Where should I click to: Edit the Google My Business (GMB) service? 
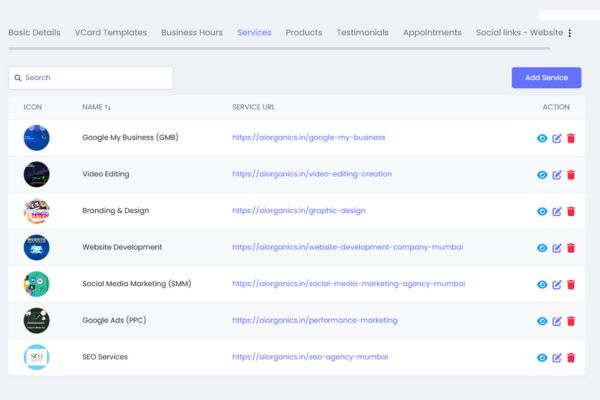click(x=557, y=138)
